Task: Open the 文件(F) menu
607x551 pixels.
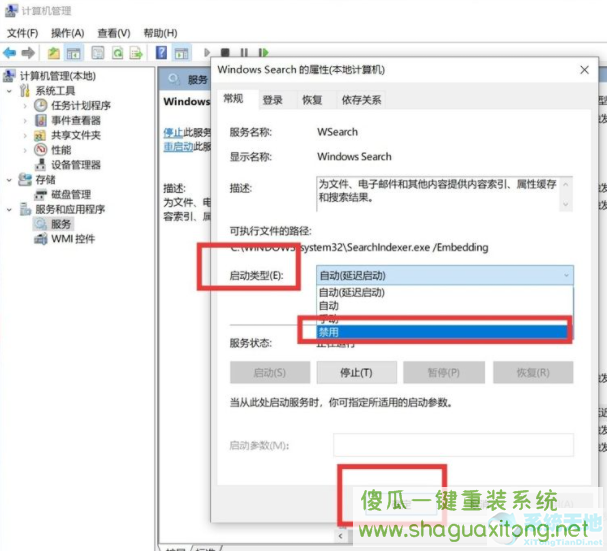Action: coord(22,33)
